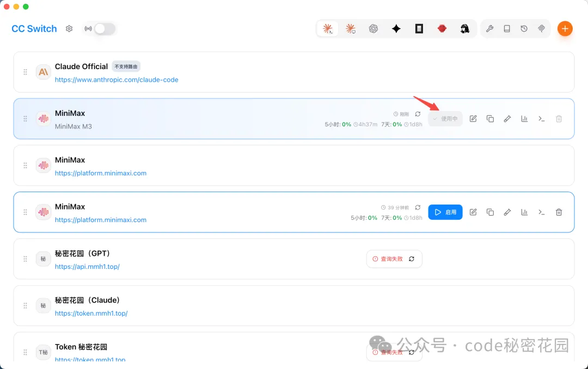This screenshot has height=369, width=588.
Task: Select the 秘密花园（Claude）provider name
Action: pos(88,300)
